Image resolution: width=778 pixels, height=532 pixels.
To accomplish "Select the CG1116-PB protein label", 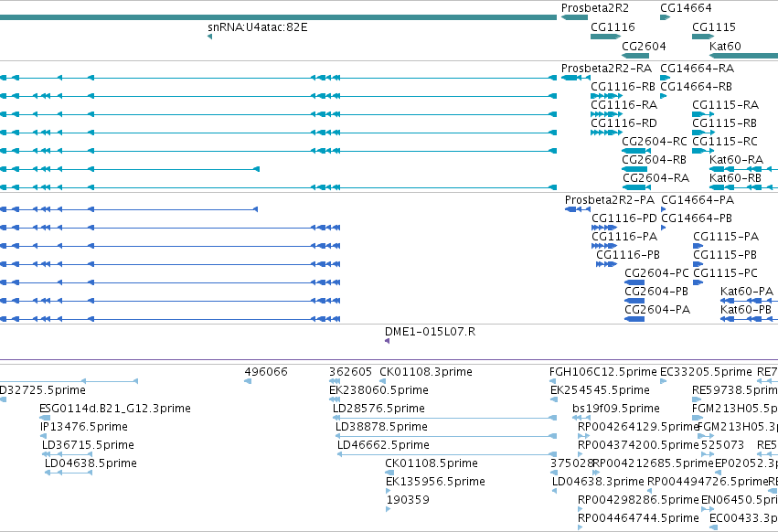I will pos(628,255).
